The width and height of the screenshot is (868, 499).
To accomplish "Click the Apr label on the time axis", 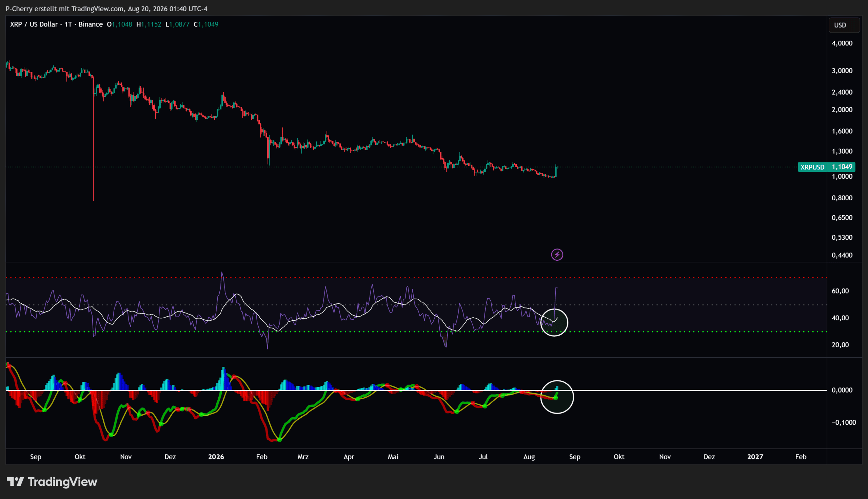I will tap(349, 457).
